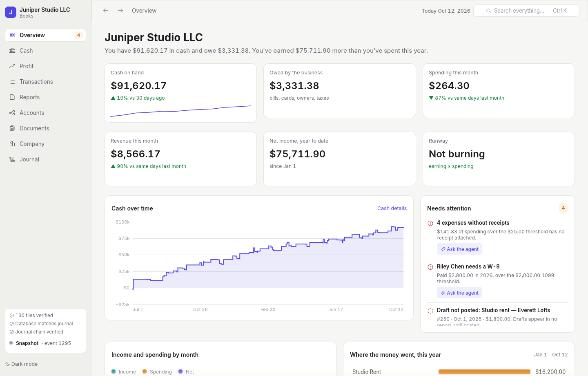This screenshot has width=588, height=376.
Task: Click the Juniper Studio J logo icon
Action: (x=11, y=12)
